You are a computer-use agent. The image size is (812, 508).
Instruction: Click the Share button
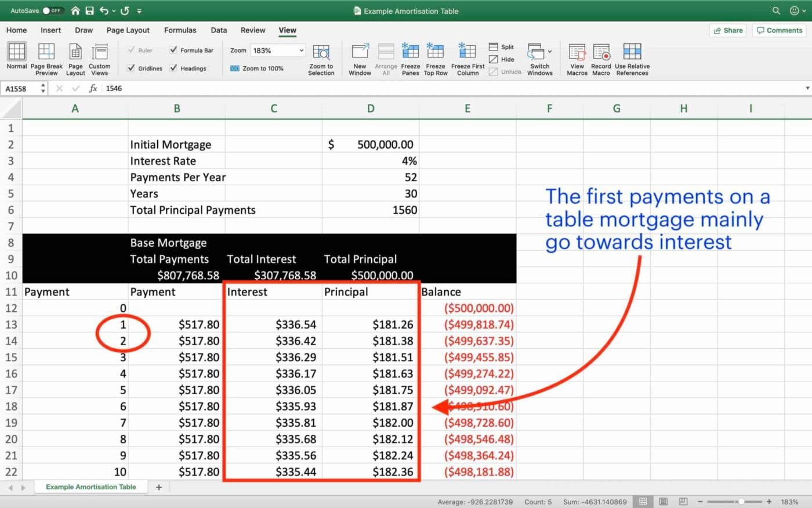[x=728, y=30]
